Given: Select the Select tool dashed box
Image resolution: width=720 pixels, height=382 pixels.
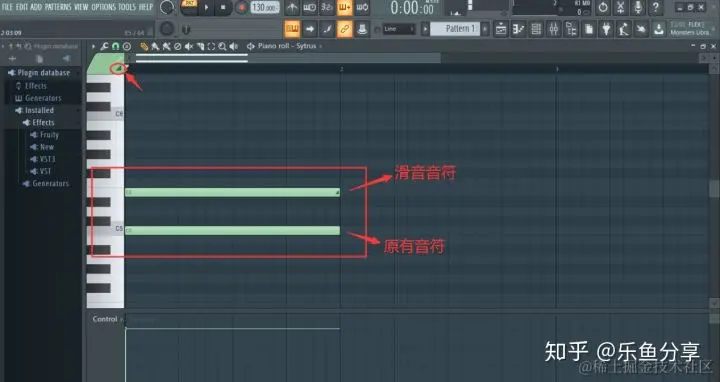Looking at the screenshot, I should pyautogui.click(x=211, y=46).
